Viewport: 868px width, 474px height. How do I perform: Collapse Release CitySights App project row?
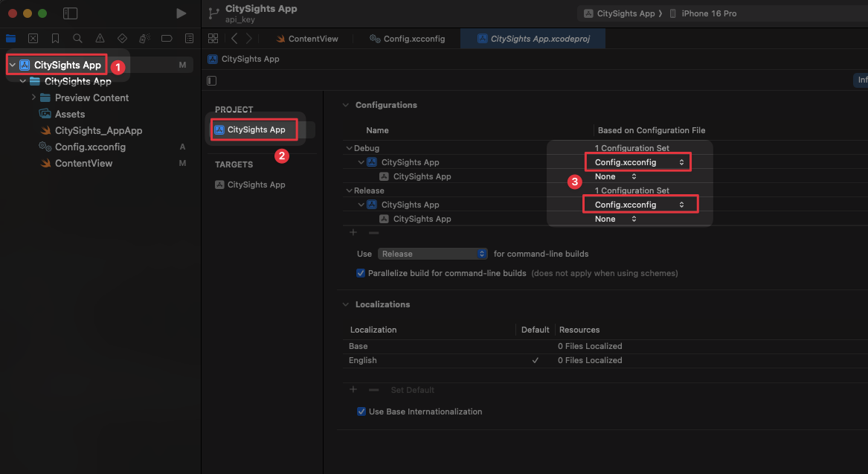[x=361, y=205]
